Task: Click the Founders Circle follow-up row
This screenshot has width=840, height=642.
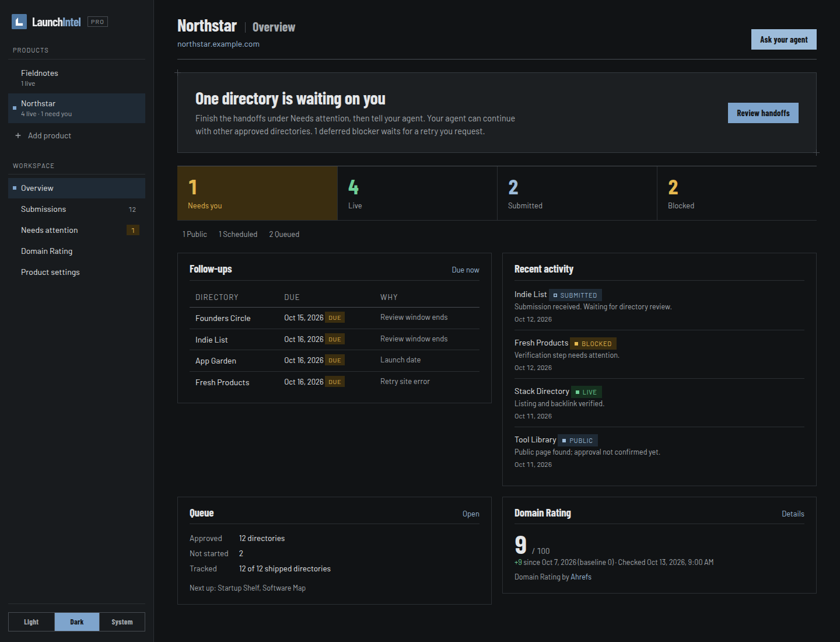Action: (334, 318)
